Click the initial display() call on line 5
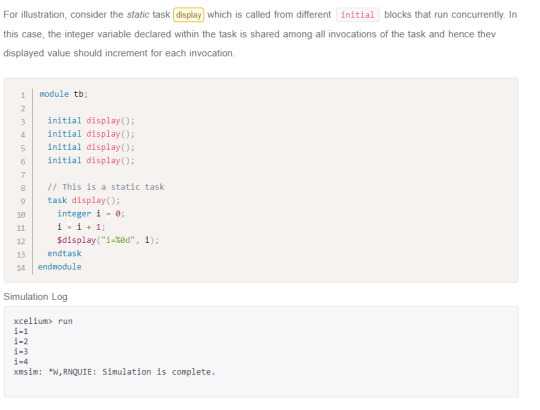The image size is (540, 410). pos(91,147)
